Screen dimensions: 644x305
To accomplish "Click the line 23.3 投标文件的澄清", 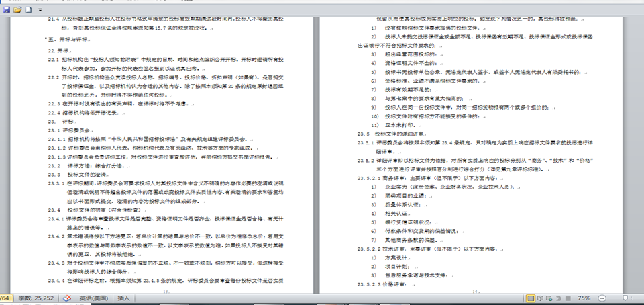I will 76,174.
